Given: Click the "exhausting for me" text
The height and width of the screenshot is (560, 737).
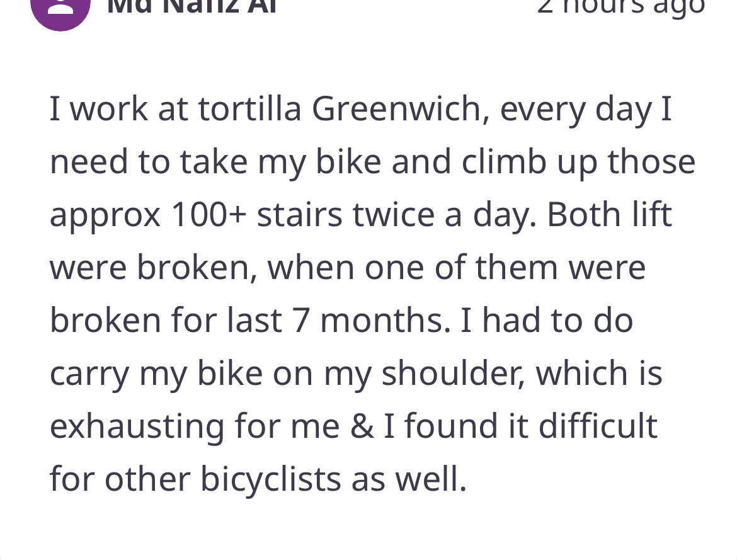Looking at the screenshot, I should [x=194, y=426].
